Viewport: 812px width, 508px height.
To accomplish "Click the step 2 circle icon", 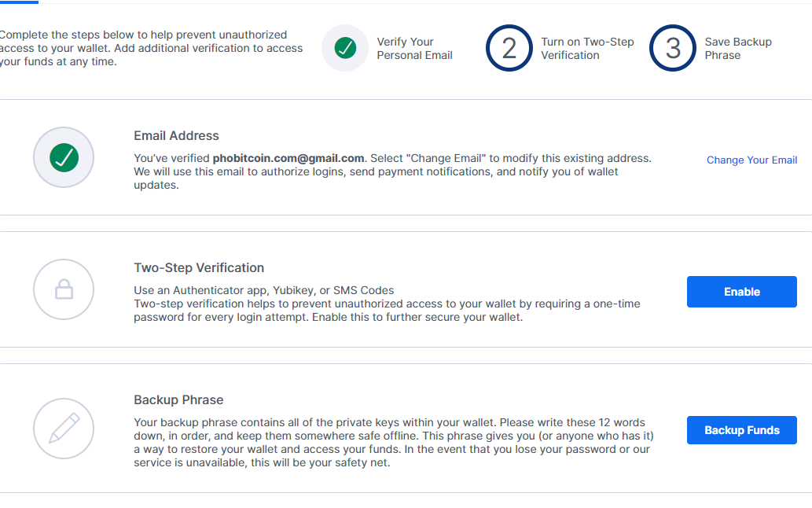I will point(509,48).
